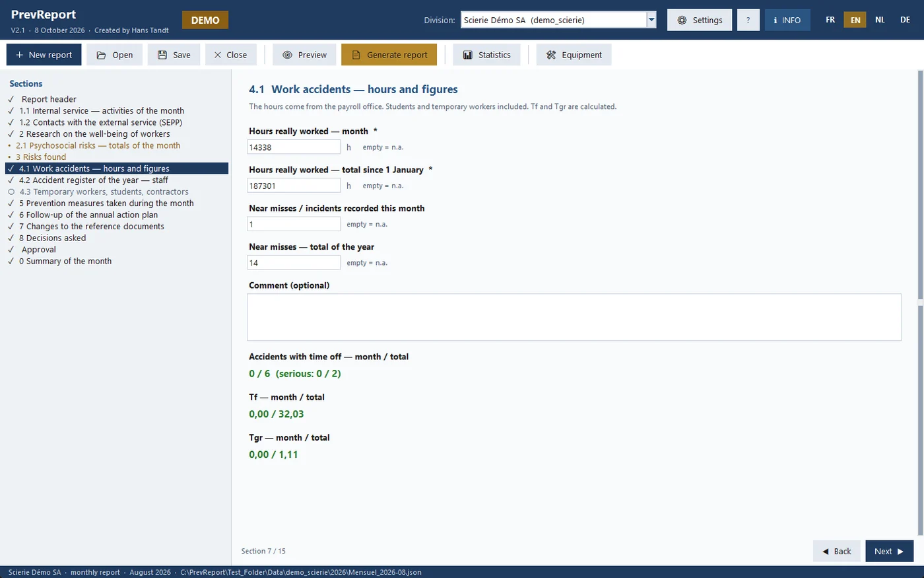Switch language to EN

[855, 20]
